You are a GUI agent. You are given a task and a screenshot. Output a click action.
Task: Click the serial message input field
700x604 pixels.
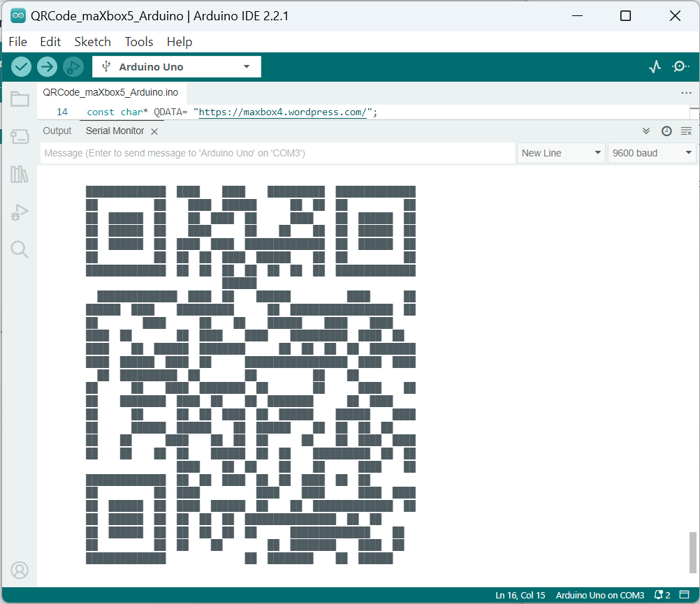(x=277, y=153)
